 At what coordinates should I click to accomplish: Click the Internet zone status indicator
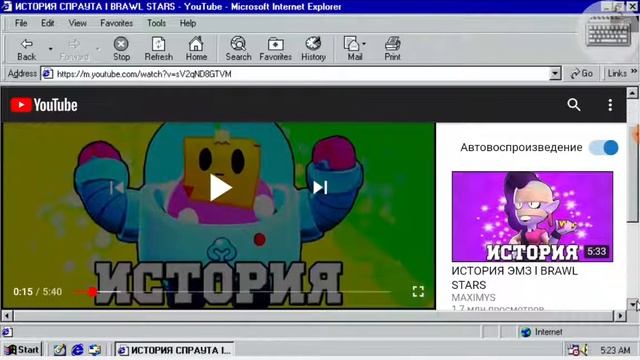pos(542,332)
